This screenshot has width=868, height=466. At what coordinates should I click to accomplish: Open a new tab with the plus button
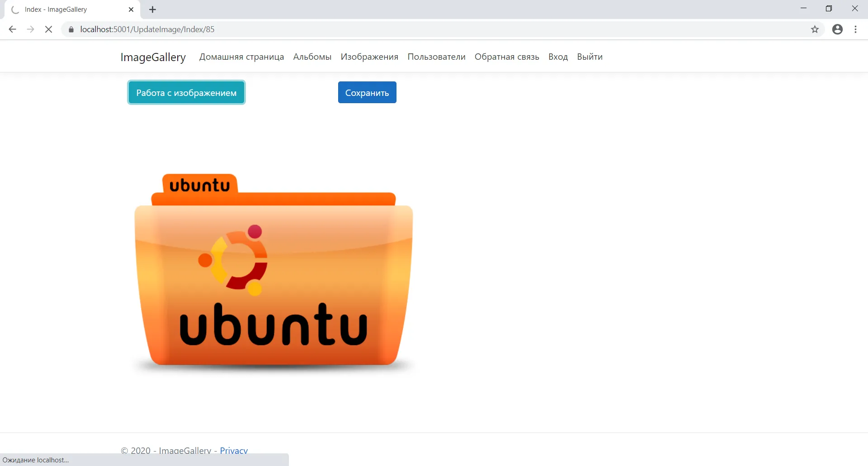tap(153, 10)
